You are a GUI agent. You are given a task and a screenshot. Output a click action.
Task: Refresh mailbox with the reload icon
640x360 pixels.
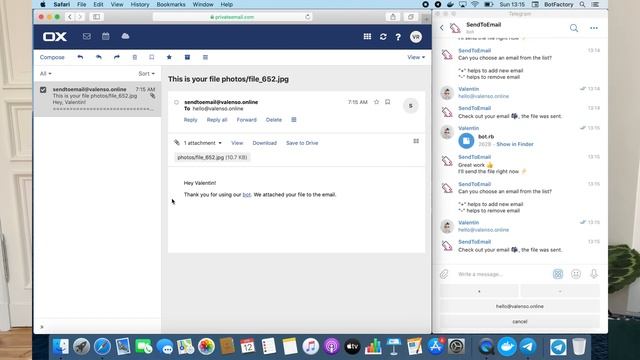[383, 37]
